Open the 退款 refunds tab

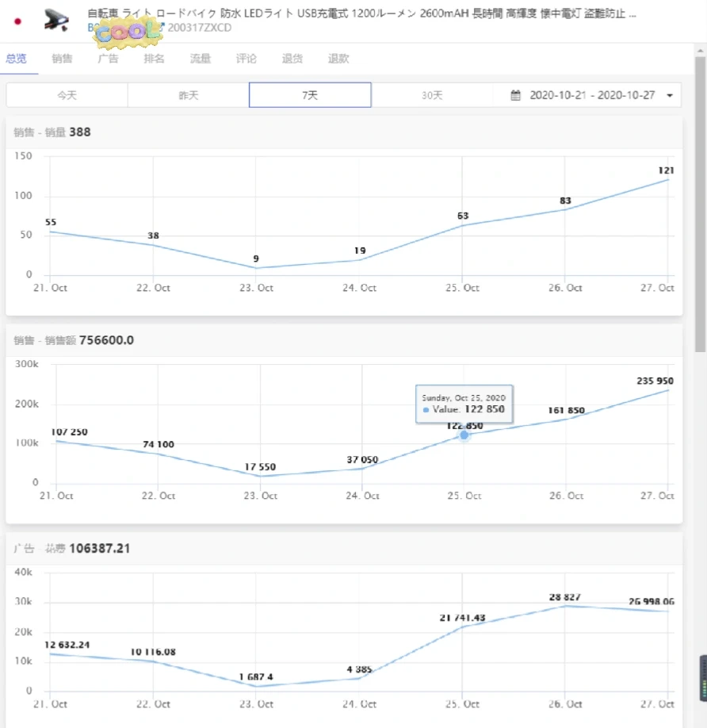[x=338, y=59]
